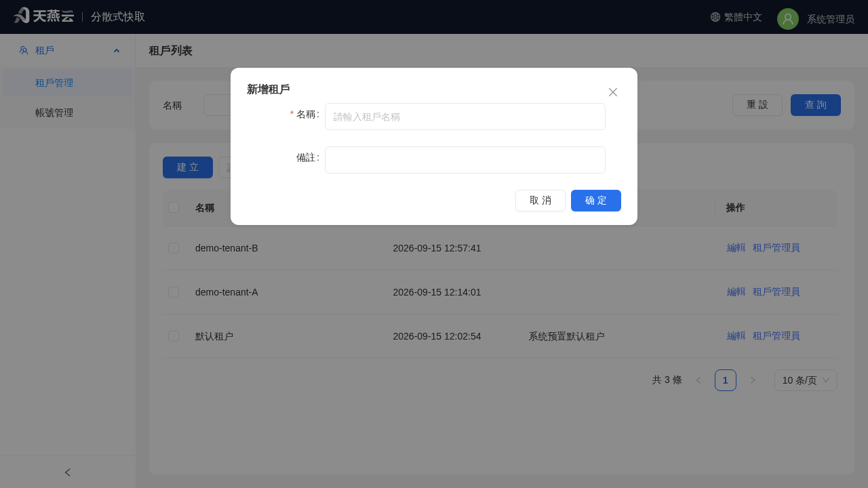Click 租戶管理員 for 默认租户
The width and height of the screenshot is (868, 488).
[x=776, y=336]
